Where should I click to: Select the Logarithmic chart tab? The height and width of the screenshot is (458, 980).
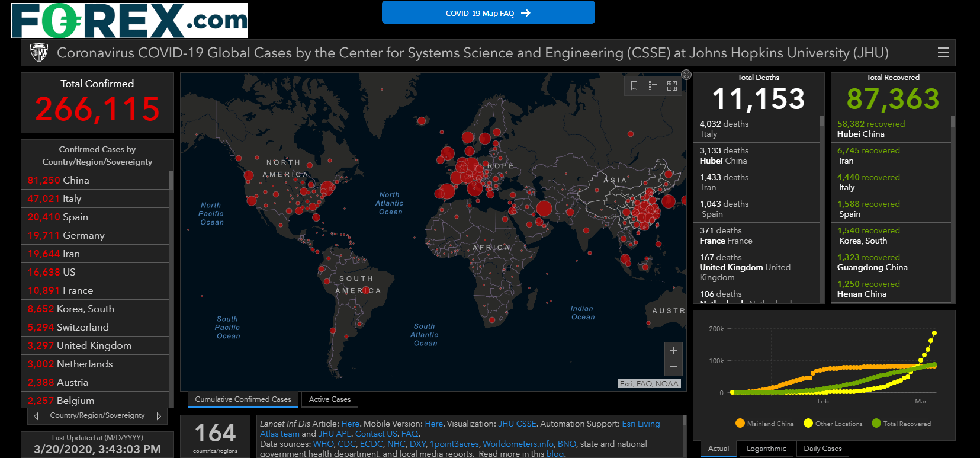tap(766, 449)
